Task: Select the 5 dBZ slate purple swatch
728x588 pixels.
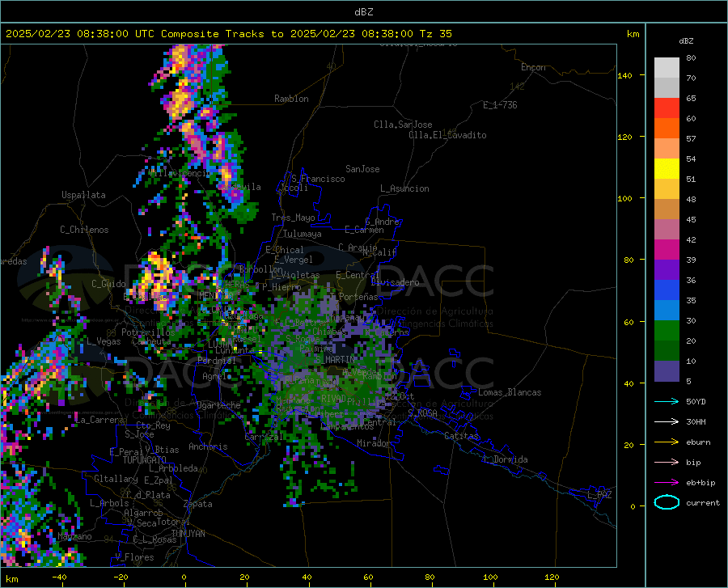Action: tap(667, 371)
